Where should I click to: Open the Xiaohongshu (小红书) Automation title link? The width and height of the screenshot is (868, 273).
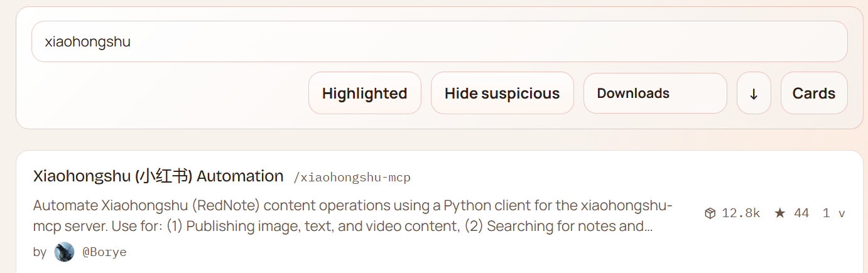tap(158, 176)
